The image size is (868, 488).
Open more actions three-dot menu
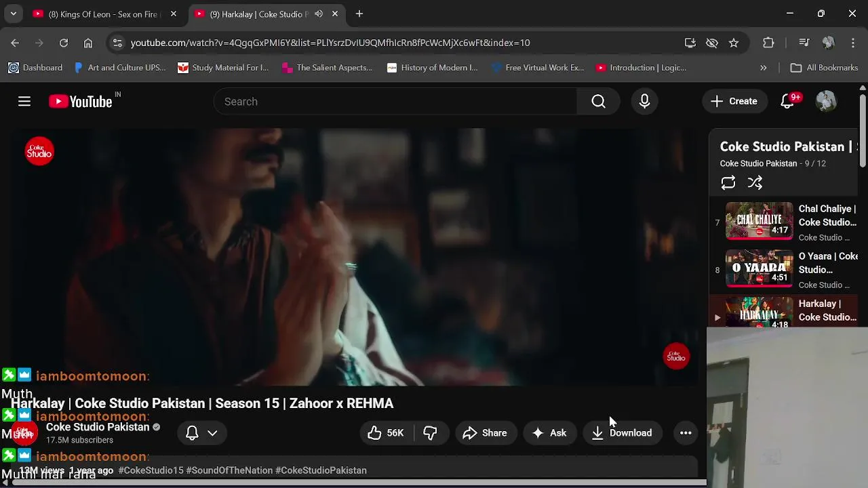(x=686, y=433)
